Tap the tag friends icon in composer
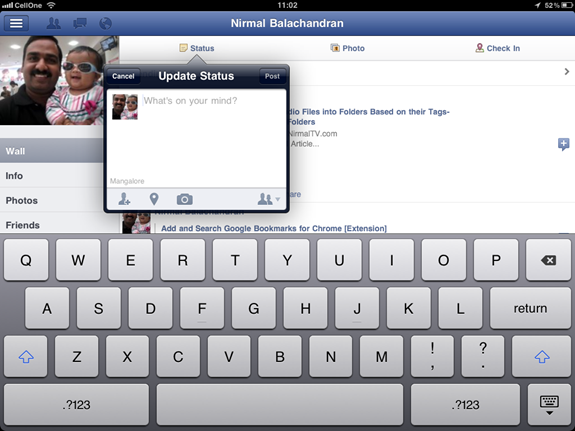This screenshot has height=431, width=575. tap(124, 199)
